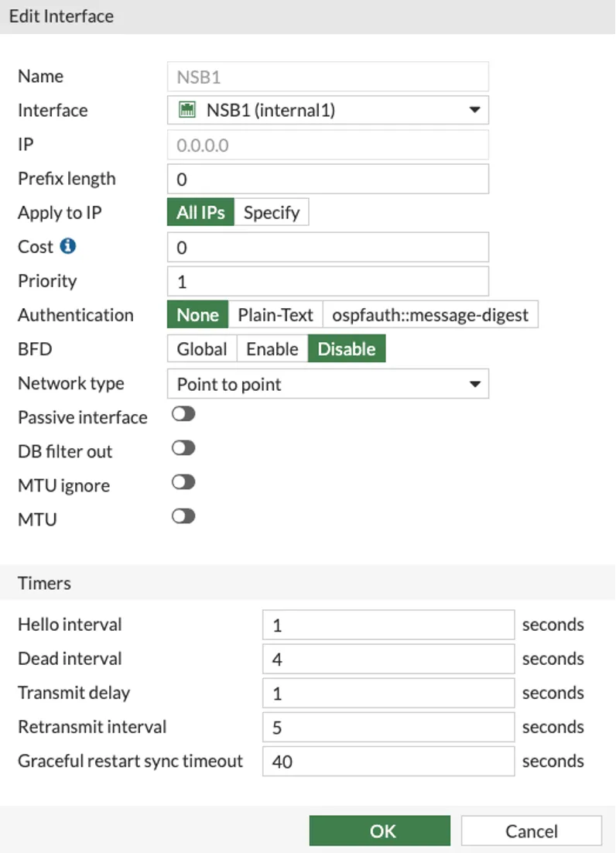Image resolution: width=616 pixels, height=853 pixels.
Task: Click the Cost info icon
Action: pos(68,246)
